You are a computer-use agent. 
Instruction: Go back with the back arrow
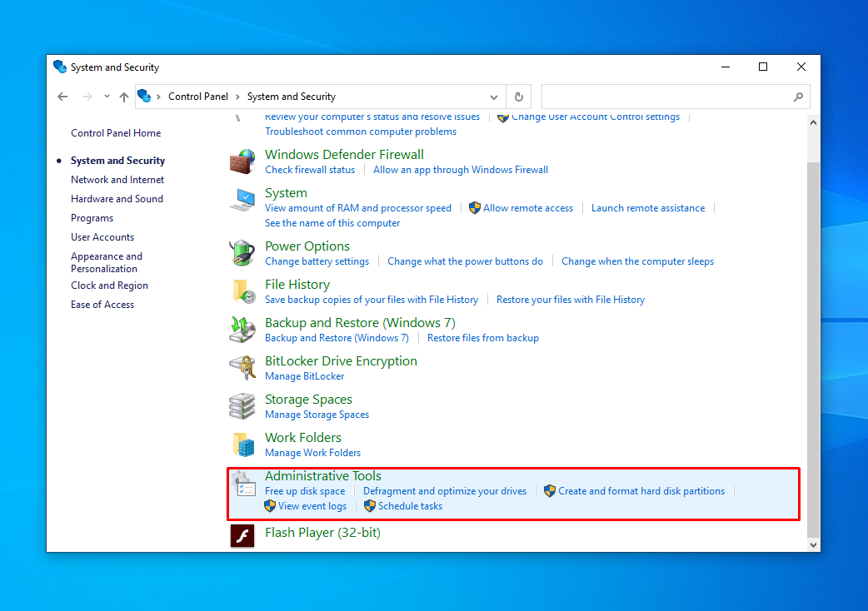pyautogui.click(x=62, y=97)
